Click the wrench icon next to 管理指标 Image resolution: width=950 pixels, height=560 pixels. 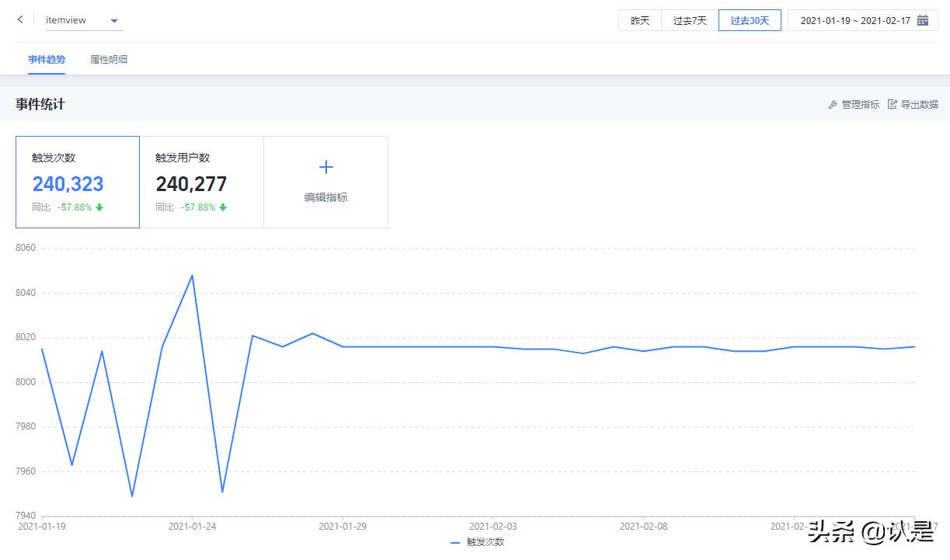[832, 103]
